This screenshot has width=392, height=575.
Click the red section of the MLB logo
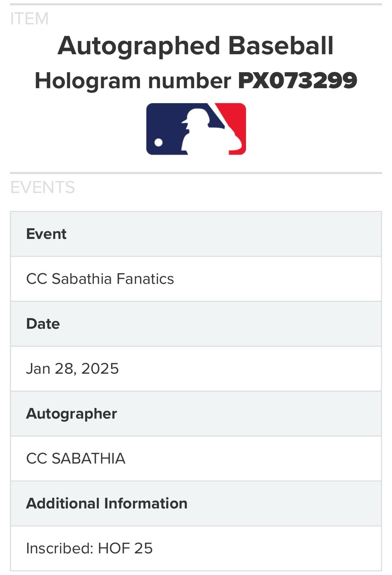(235, 119)
